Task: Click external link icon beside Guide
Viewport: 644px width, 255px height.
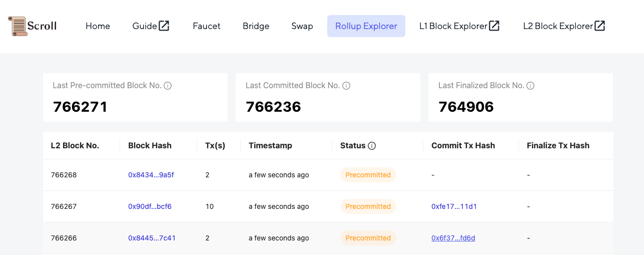Action: tap(164, 26)
